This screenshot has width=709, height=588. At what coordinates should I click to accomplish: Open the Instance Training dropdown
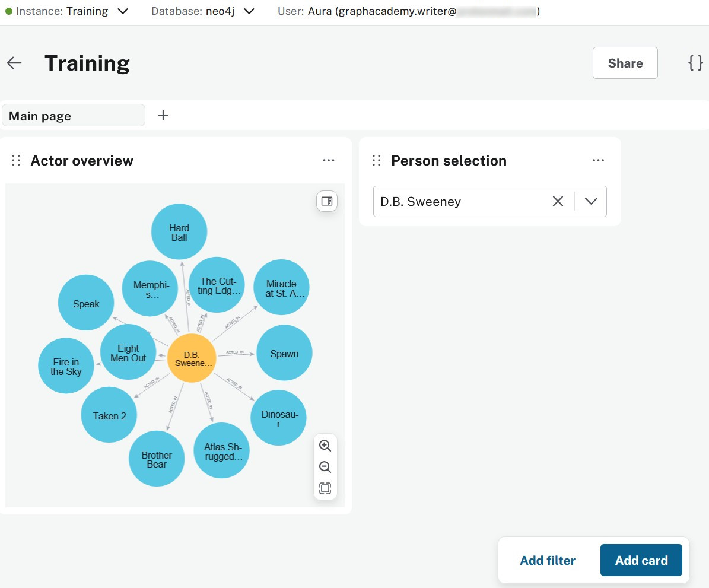[x=122, y=11]
